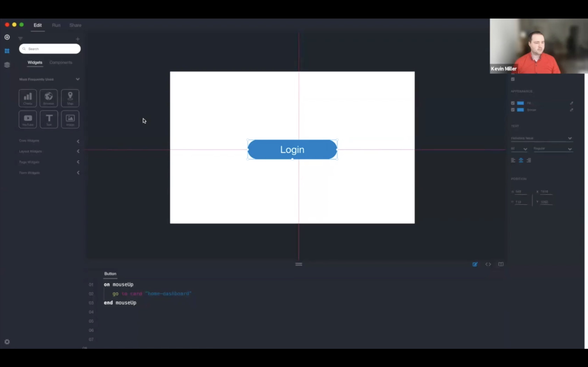Open the settings gear icon
This screenshot has width=588, height=367.
7,342
